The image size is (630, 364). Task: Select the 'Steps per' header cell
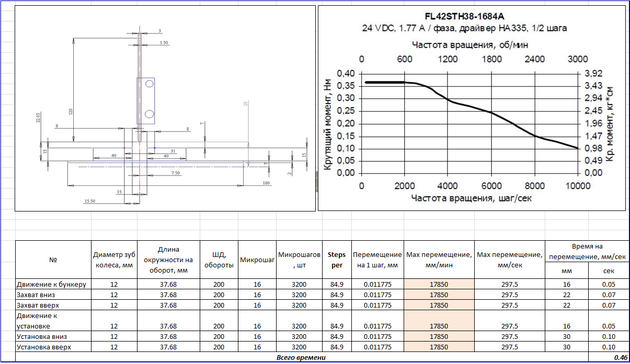(x=337, y=260)
